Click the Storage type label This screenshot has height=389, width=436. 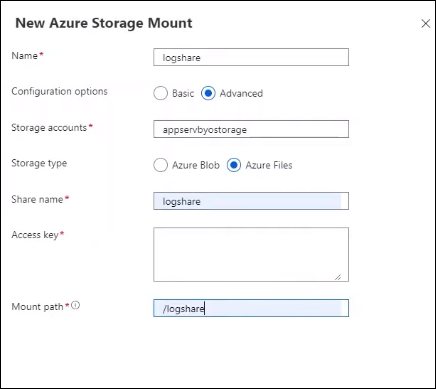click(39, 163)
